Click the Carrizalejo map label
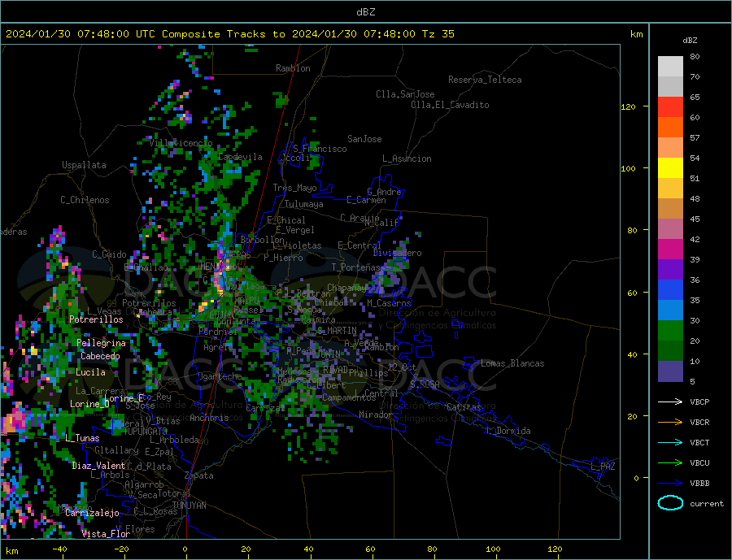This screenshot has width=732, height=560. (x=92, y=514)
